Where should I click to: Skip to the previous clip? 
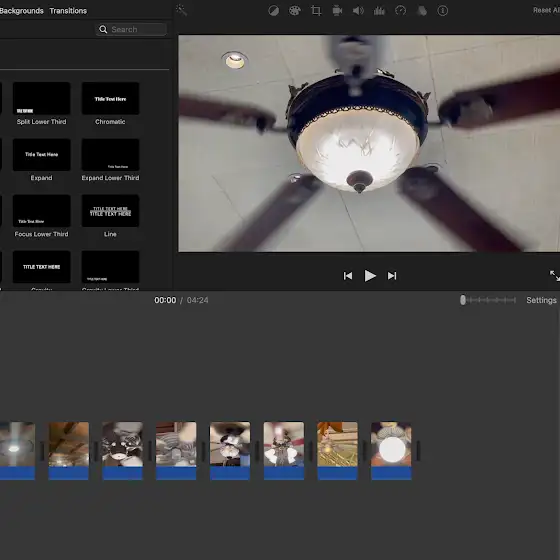[x=348, y=276]
